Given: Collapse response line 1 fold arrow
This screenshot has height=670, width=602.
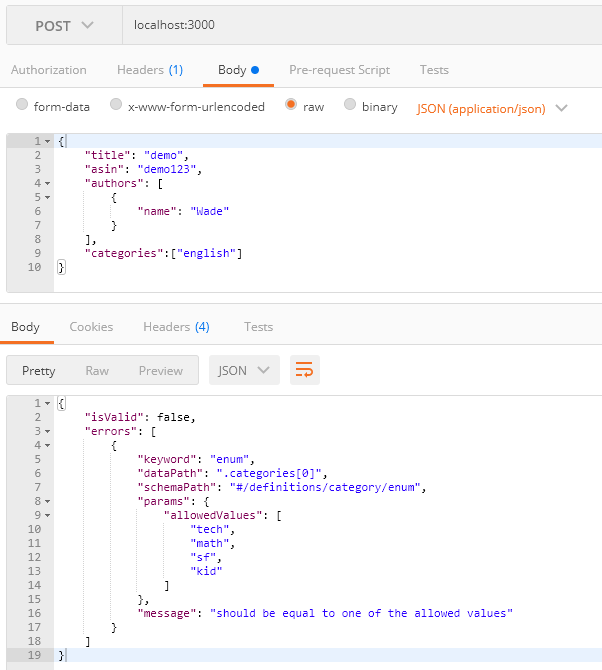Looking at the screenshot, I should tap(47, 403).
